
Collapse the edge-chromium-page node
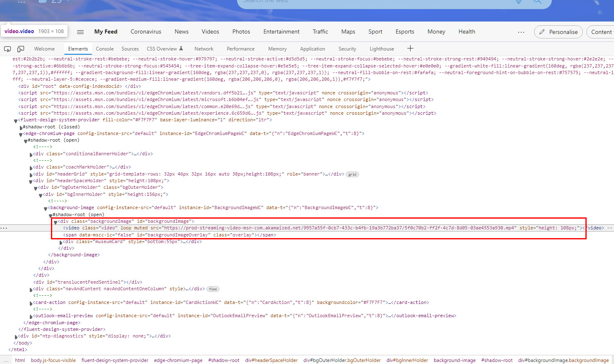pyautogui.click(x=21, y=134)
